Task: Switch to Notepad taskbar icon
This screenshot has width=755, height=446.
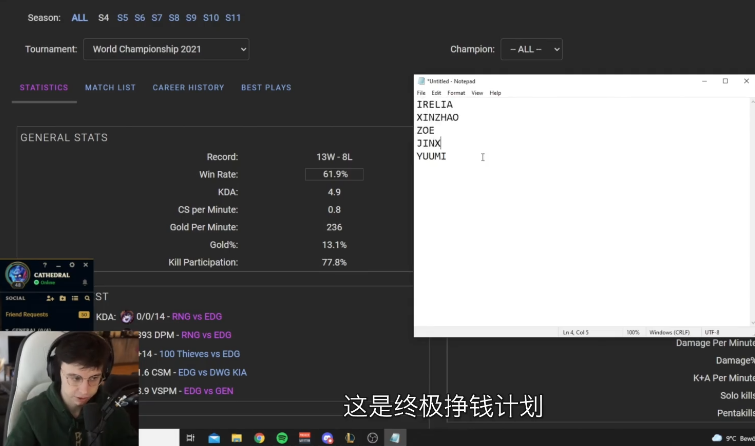Action: [x=395, y=438]
